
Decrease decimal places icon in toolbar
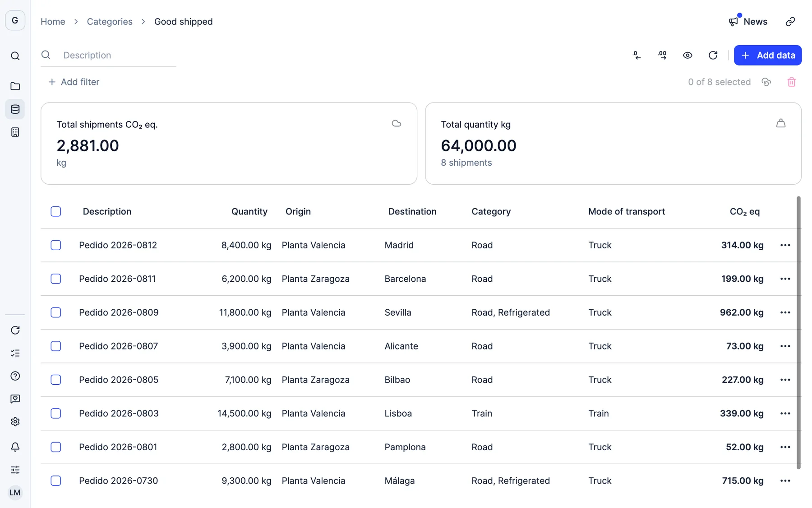(x=637, y=55)
